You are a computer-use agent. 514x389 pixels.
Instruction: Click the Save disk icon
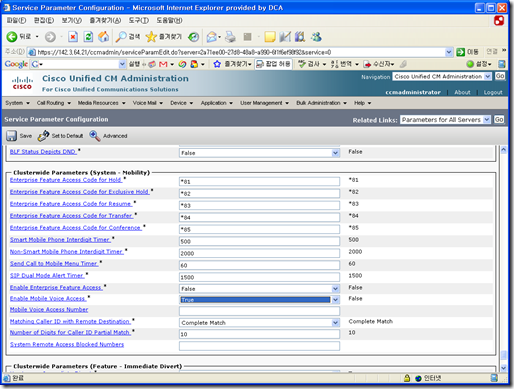[11, 136]
